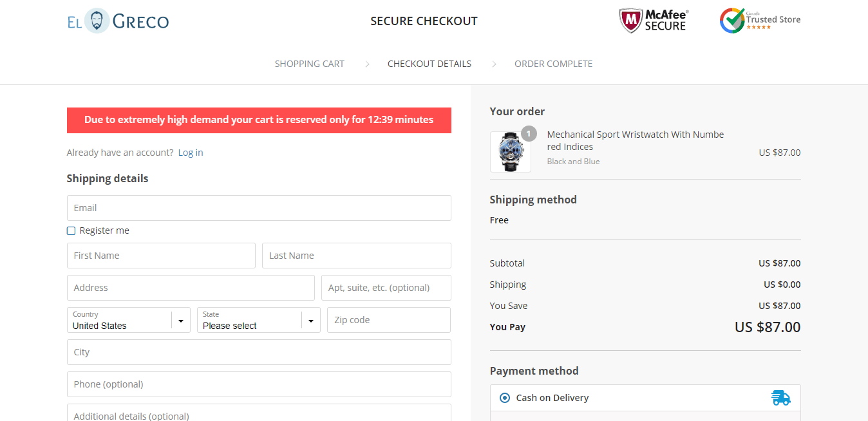Click the McAfee Secure badge
The image size is (868, 421).
pyautogui.click(x=654, y=21)
